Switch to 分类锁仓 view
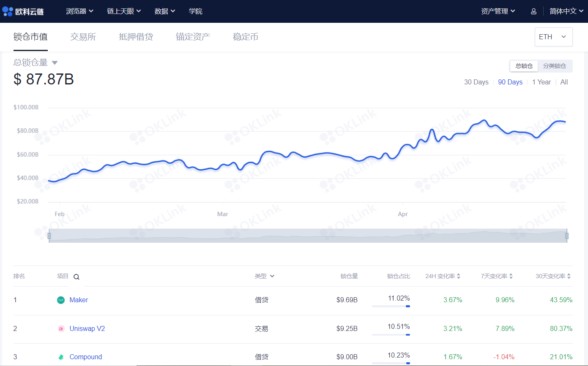Viewport: 588px width, 366px height. [x=555, y=66]
